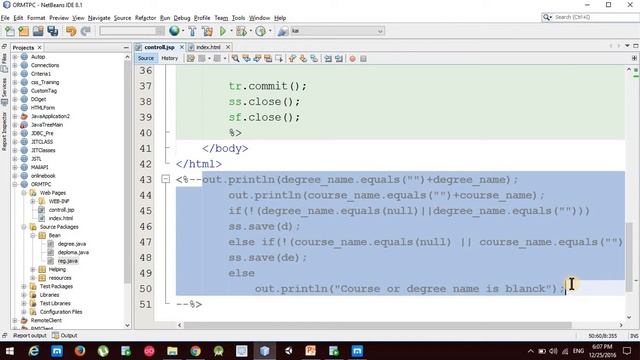Open Firefox from the Windows taskbar
640x360 pixels.
pyautogui.click(x=80, y=351)
